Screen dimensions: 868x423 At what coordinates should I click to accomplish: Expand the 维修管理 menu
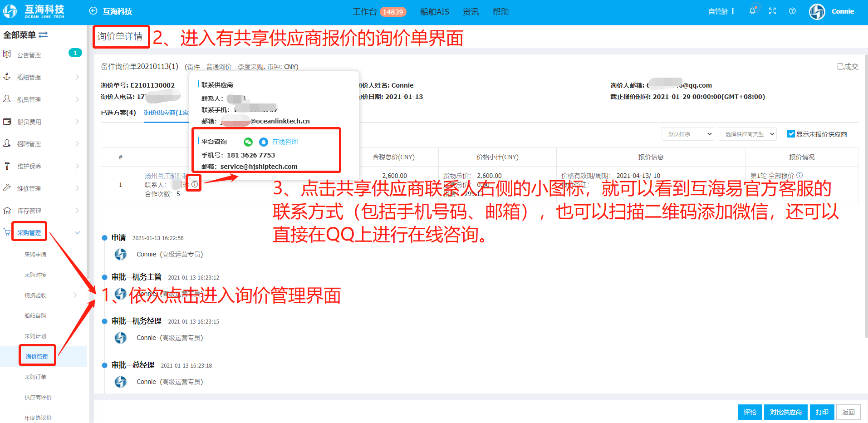tap(77, 188)
